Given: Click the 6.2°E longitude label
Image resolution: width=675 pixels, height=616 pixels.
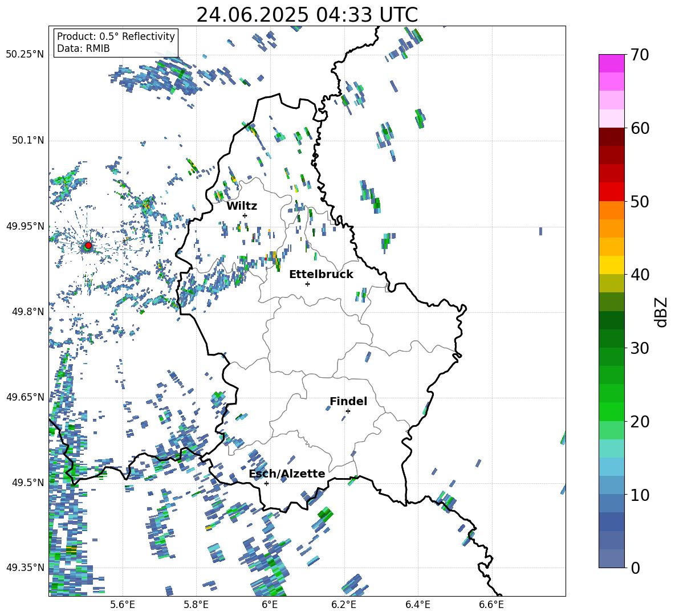Looking at the screenshot, I should (x=344, y=605).
